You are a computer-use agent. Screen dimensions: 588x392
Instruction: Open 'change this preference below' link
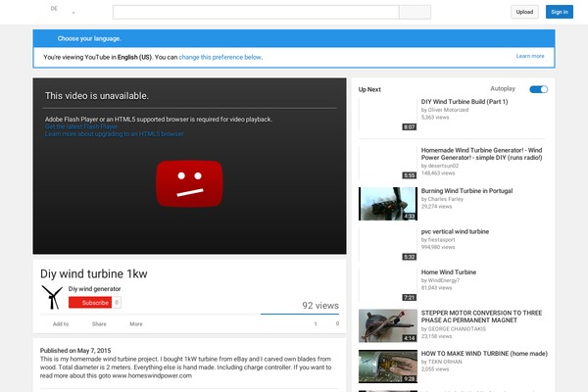(x=220, y=57)
